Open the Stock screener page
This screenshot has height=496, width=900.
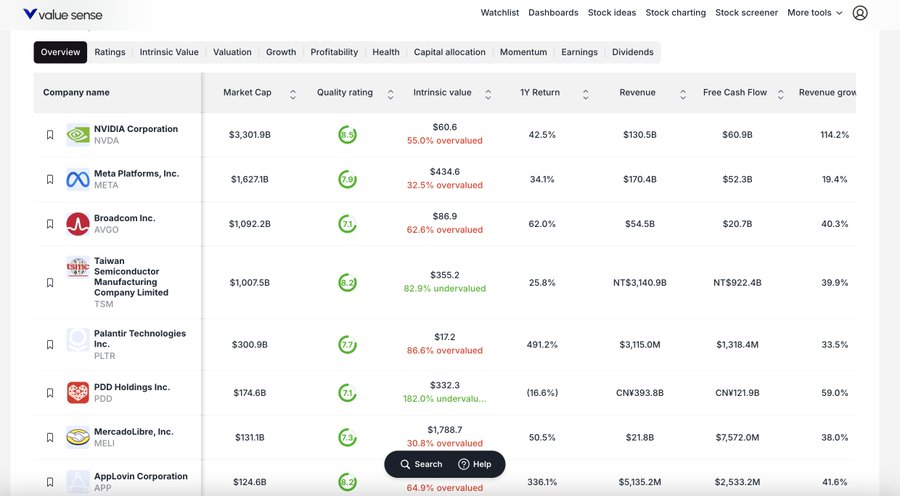(746, 13)
